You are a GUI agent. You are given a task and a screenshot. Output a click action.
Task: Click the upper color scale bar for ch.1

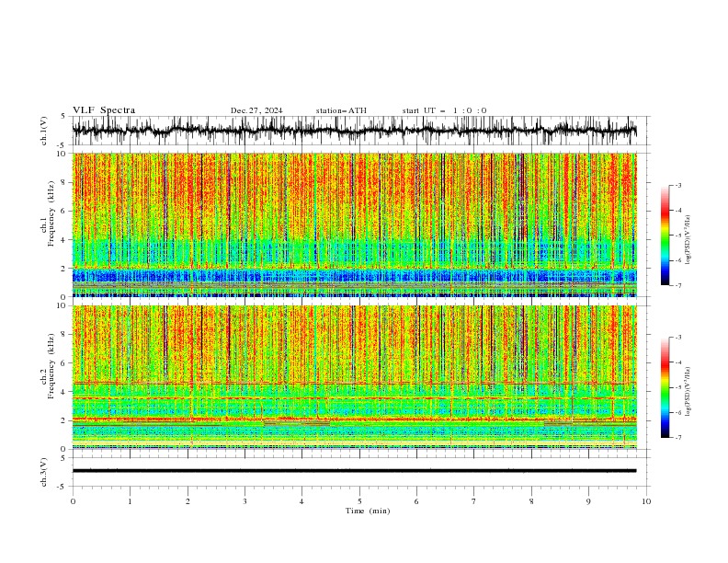pyautogui.click(x=665, y=236)
